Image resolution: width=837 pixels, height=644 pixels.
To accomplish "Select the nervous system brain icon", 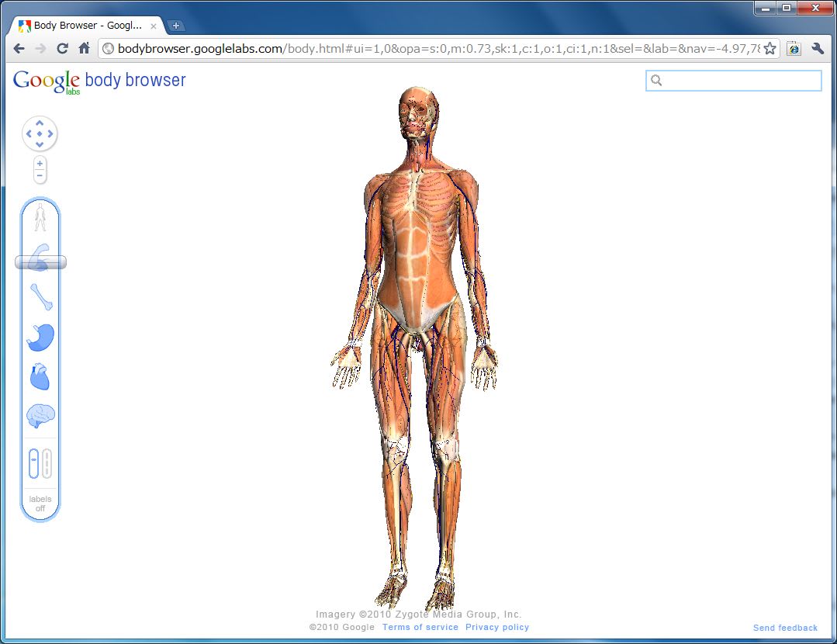I will (x=40, y=417).
